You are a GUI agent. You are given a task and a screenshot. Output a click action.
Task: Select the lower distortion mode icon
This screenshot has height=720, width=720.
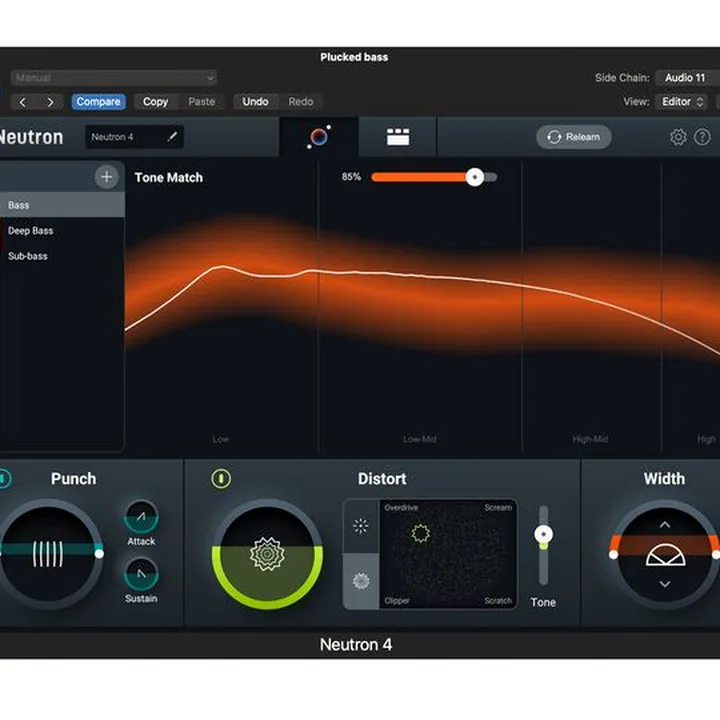click(x=361, y=581)
